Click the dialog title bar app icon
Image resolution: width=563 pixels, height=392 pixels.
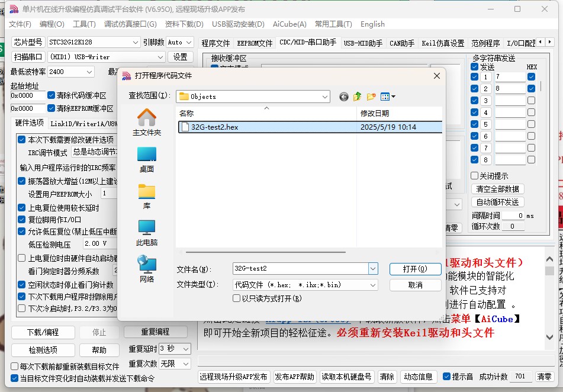[126, 76]
